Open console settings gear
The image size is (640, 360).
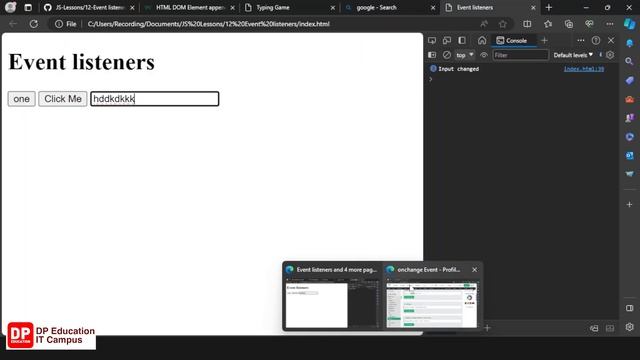tap(610, 55)
